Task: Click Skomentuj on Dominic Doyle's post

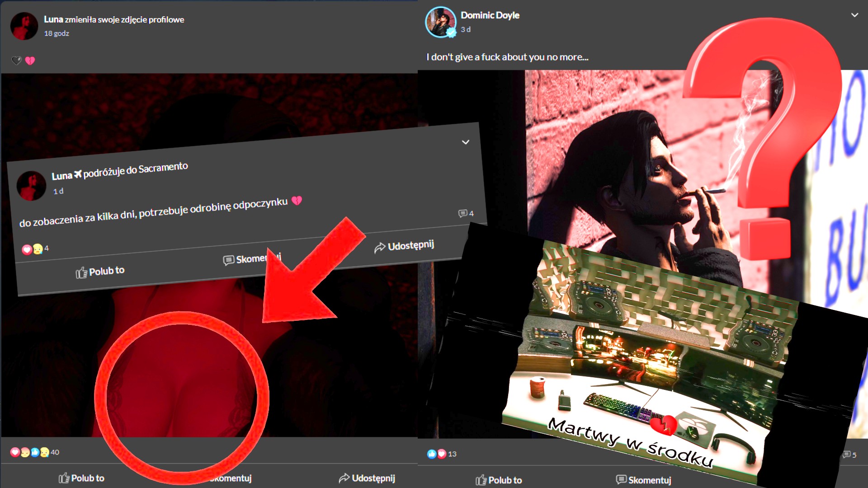Action: point(644,480)
